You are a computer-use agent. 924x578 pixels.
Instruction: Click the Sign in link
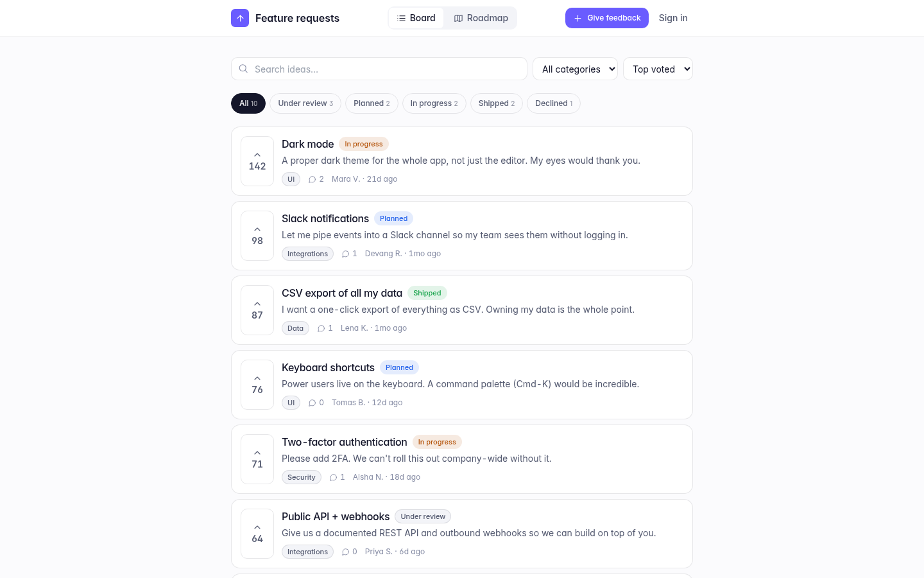(x=673, y=18)
